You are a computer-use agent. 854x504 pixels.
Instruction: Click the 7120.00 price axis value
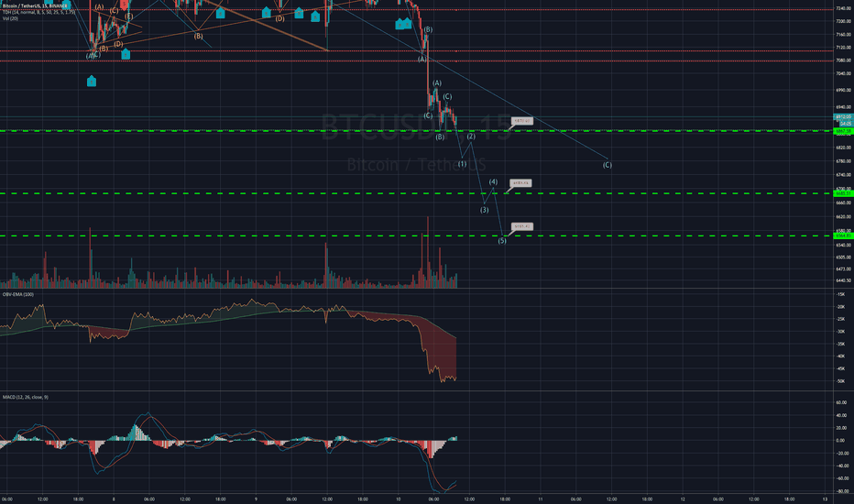(x=843, y=48)
